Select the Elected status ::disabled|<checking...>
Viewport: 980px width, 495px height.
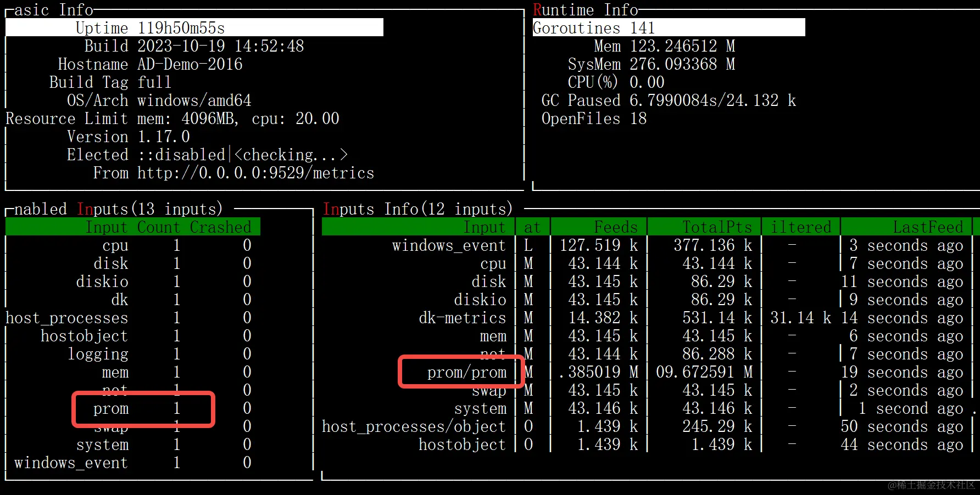[243, 154]
